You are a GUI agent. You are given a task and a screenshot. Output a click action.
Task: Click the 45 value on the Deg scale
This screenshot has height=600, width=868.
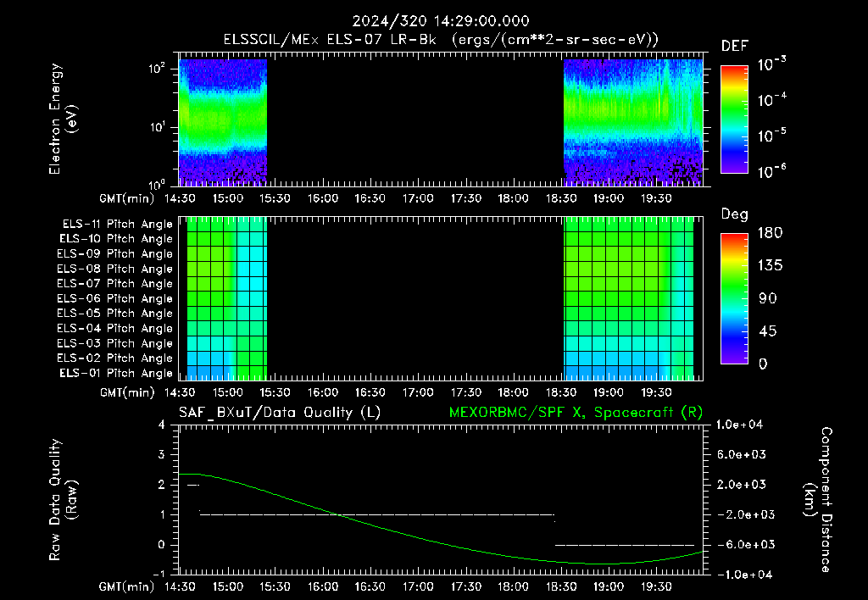768,331
